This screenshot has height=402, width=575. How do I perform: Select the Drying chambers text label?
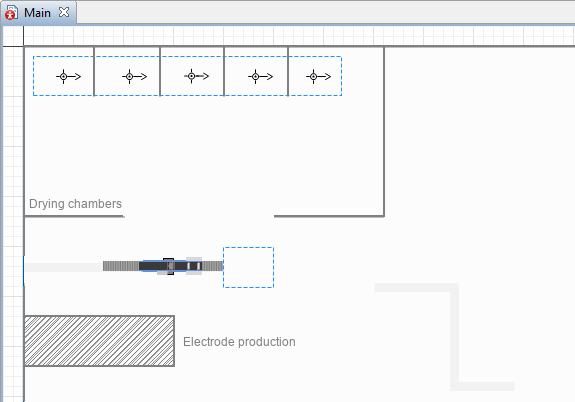75,204
